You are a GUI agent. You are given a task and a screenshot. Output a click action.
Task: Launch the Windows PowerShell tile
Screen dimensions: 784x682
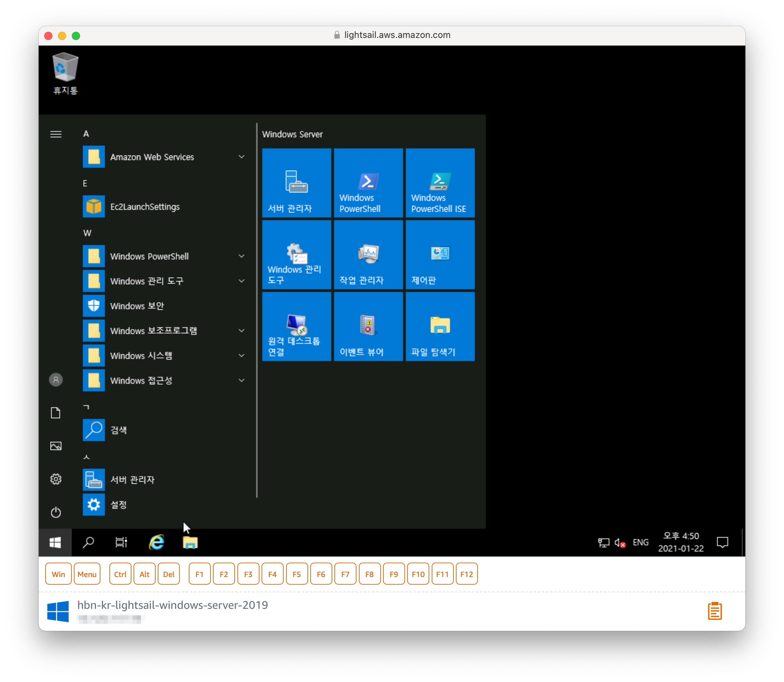point(368,183)
